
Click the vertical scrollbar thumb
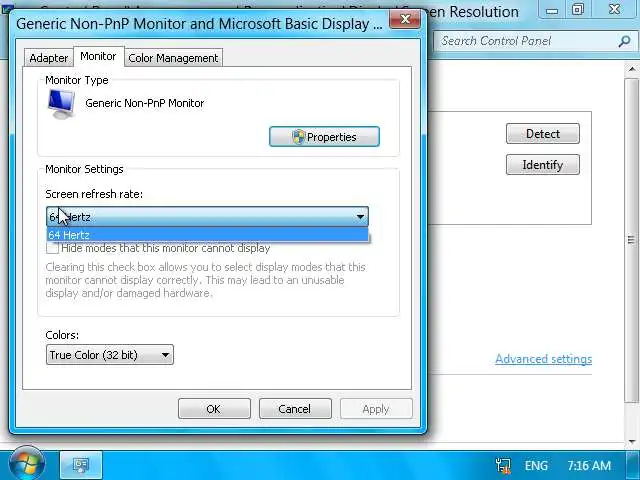tap(632, 240)
